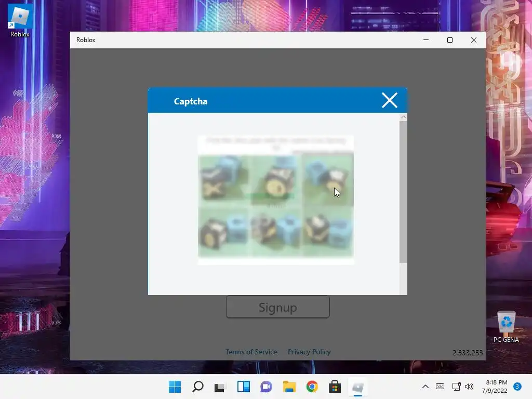The height and width of the screenshot is (399, 532).
Task: Open the Windows Start menu
Action: coord(175,387)
